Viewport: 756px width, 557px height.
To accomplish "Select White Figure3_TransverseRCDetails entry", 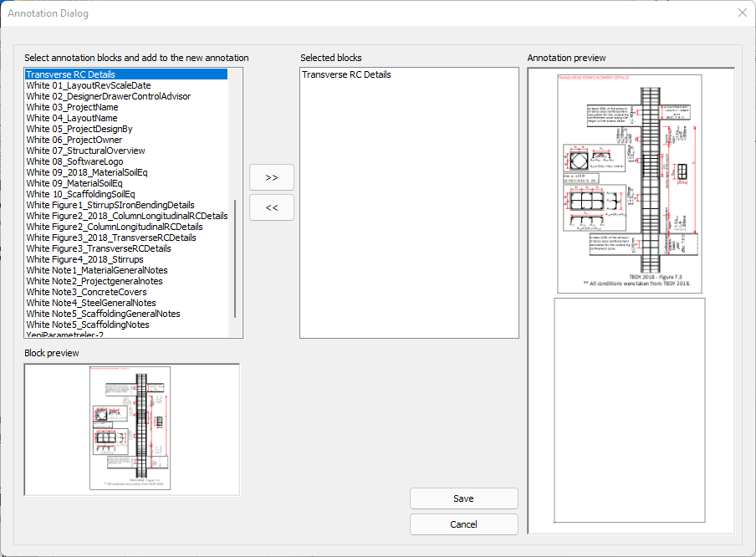I will coord(99,248).
